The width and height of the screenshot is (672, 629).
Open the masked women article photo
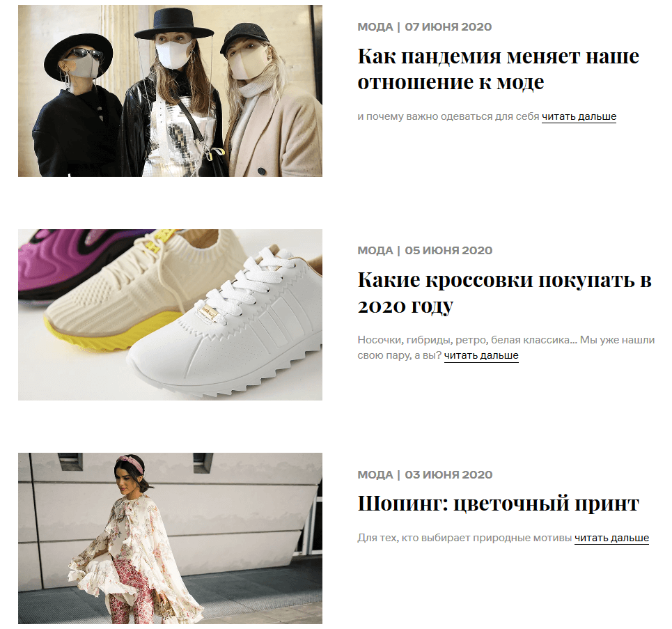170,91
